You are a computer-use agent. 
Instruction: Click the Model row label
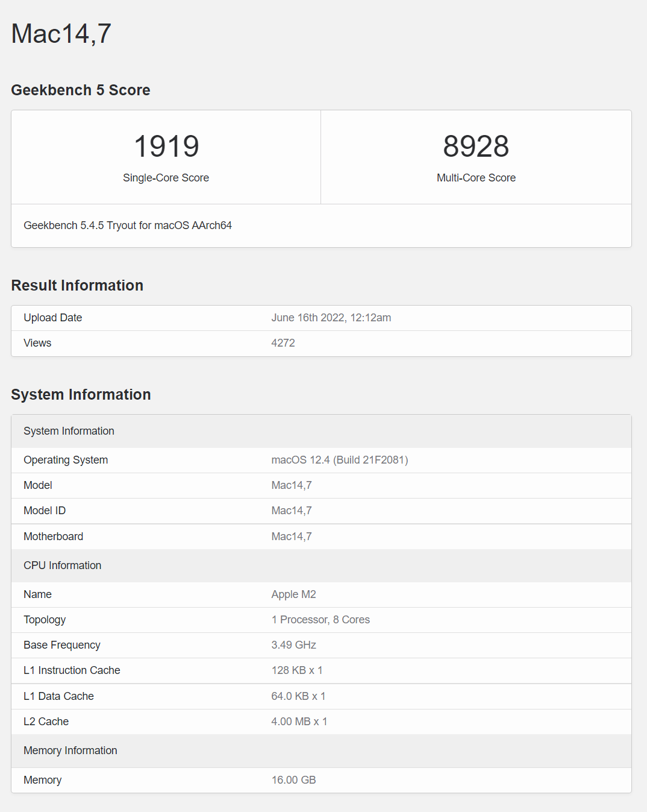(x=38, y=485)
